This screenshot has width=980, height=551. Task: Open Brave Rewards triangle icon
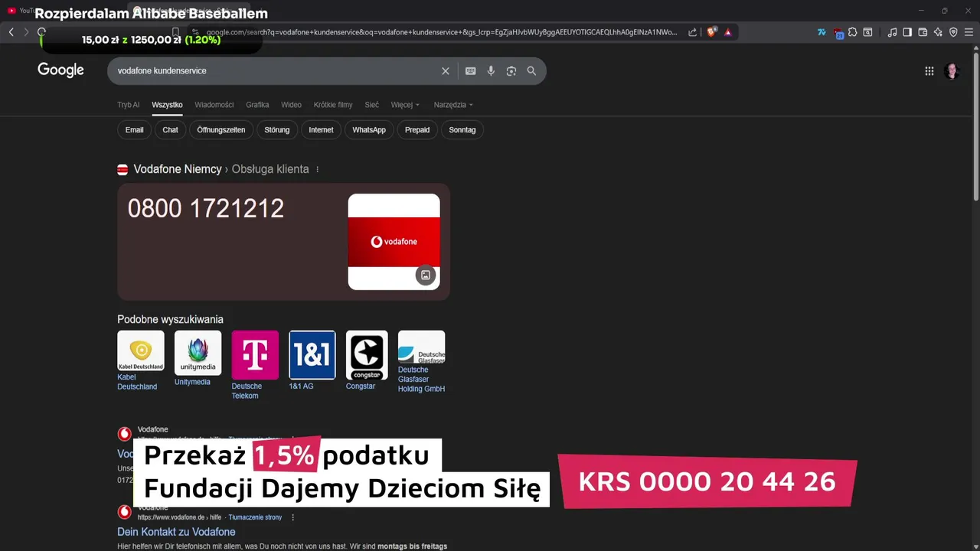(727, 32)
